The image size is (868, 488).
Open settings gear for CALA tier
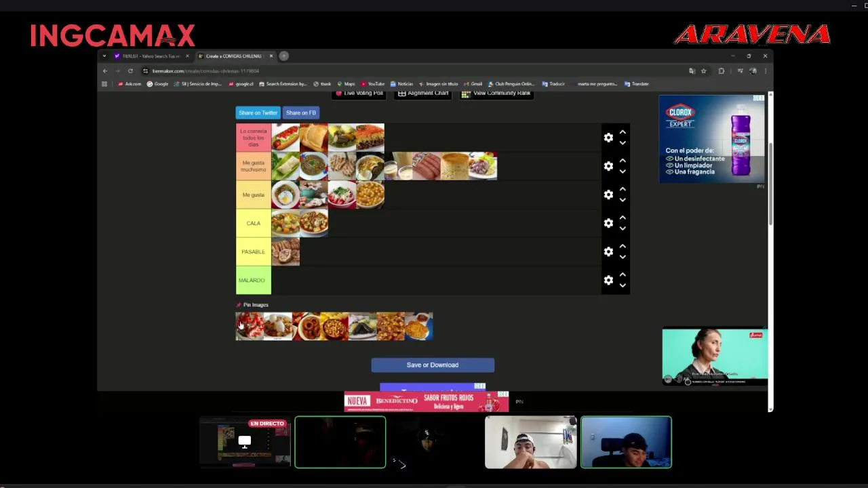[608, 223]
